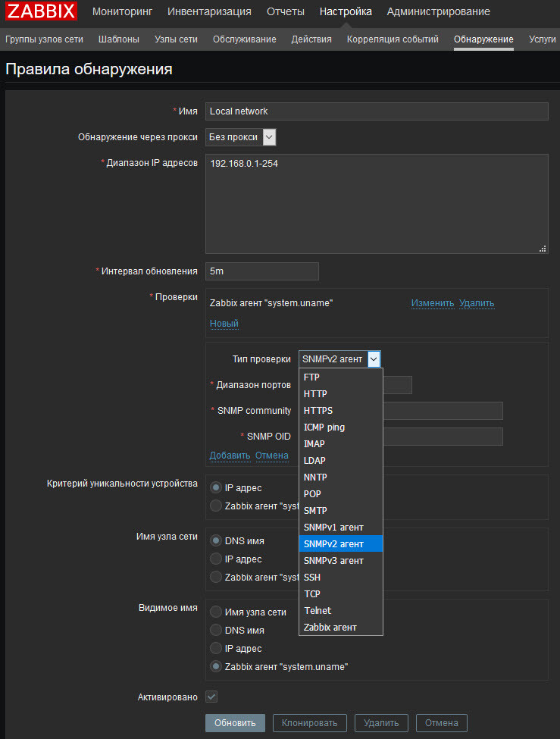Click the IP range textarea resize handle
The image size is (560, 739).
[543, 248]
